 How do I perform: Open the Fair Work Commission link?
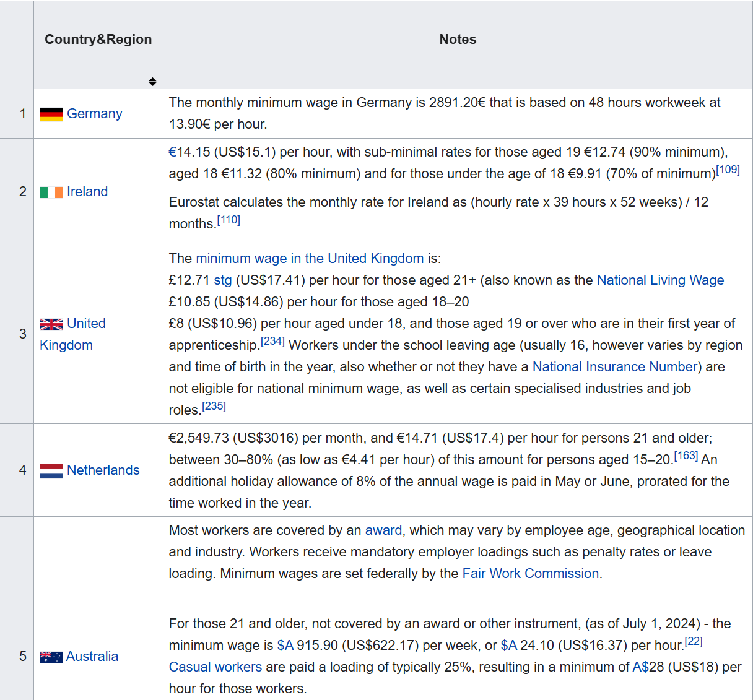pos(531,574)
